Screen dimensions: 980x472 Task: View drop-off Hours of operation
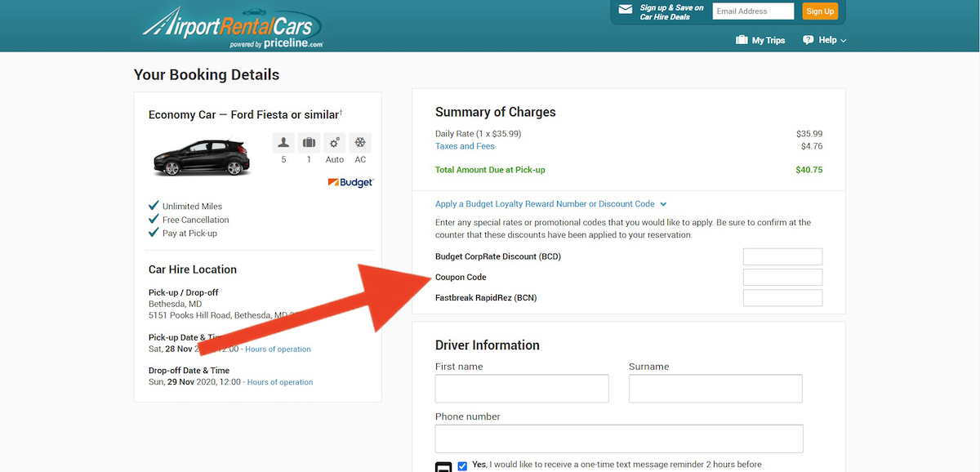[x=280, y=382]
